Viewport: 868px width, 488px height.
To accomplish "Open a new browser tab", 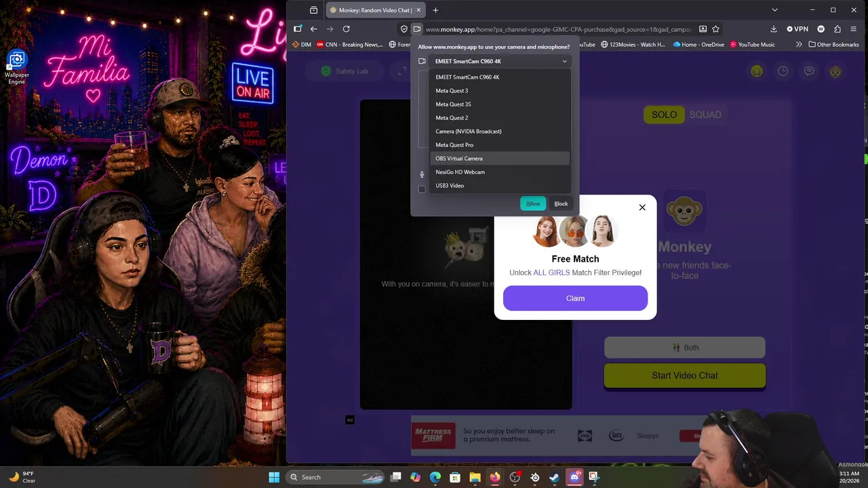I will [x=435, y=10].
